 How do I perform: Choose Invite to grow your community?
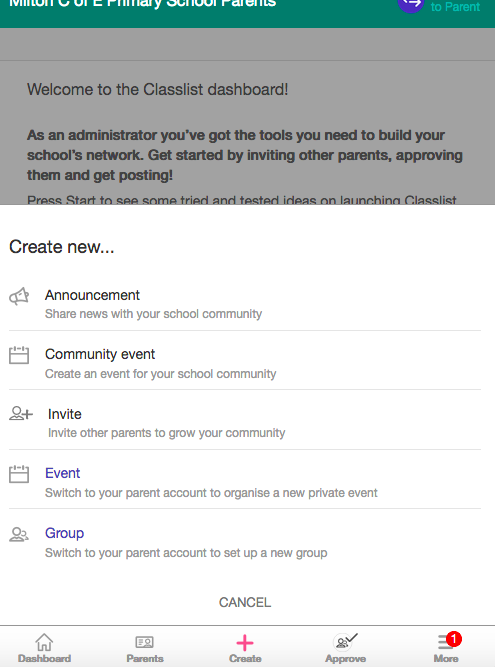tap(245, 423)
